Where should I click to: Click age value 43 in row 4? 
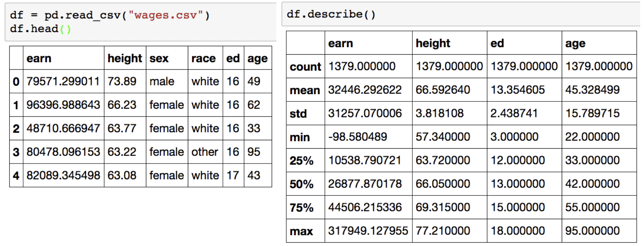click(x=254, y=175)
